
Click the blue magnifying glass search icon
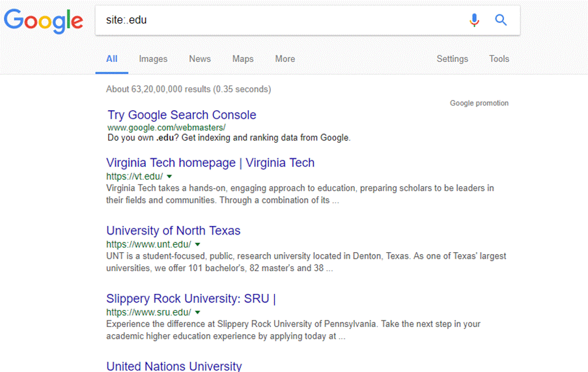(501, 20)
